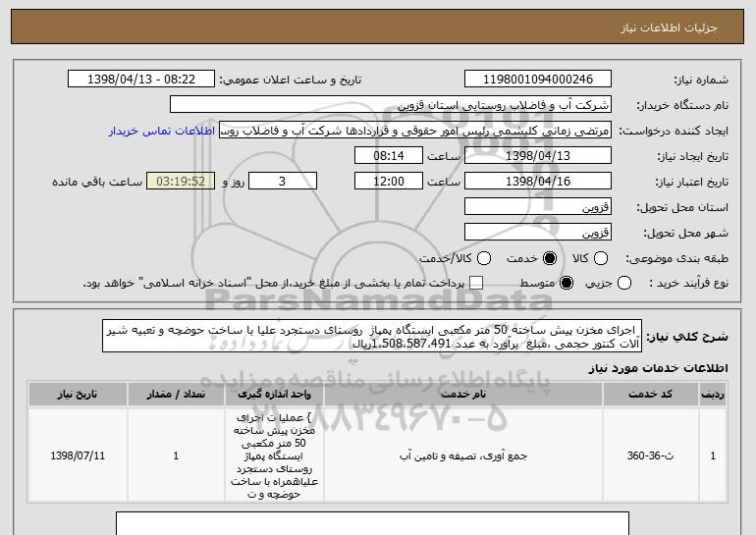Click the remaining time counter 03:19:52
The height and width of the screenshot is (535, 756).
click(181, 182)
